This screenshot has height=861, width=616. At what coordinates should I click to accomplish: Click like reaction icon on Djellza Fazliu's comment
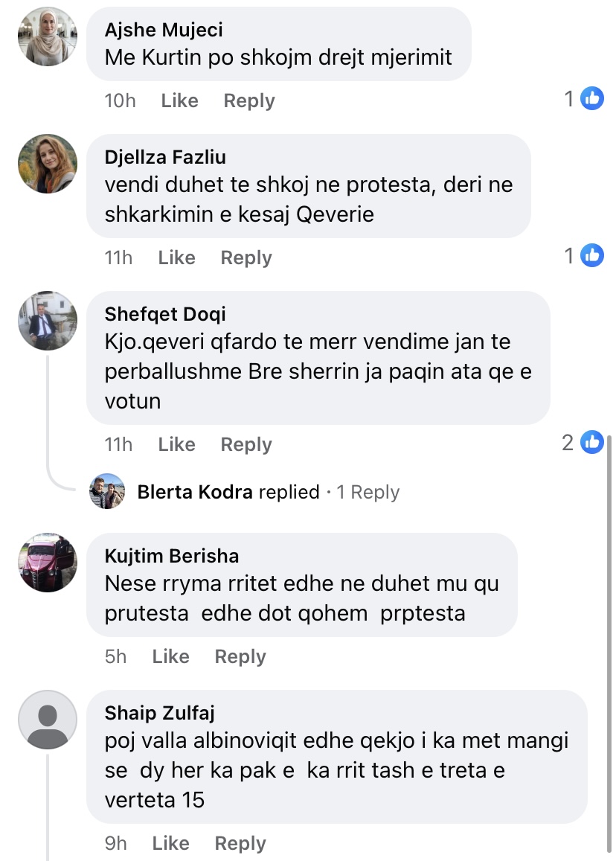click(x=592, y=255)
